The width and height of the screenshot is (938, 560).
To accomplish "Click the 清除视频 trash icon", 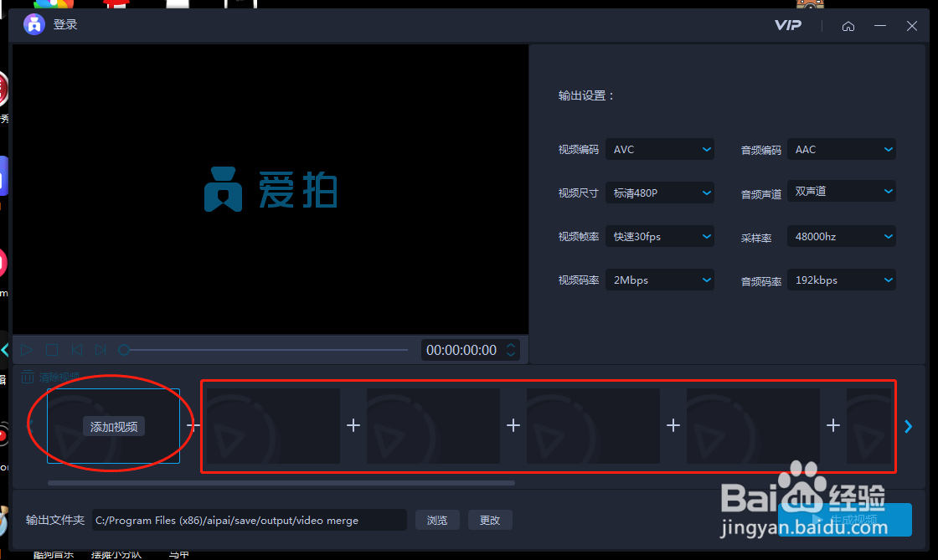I will coord(28,377).
